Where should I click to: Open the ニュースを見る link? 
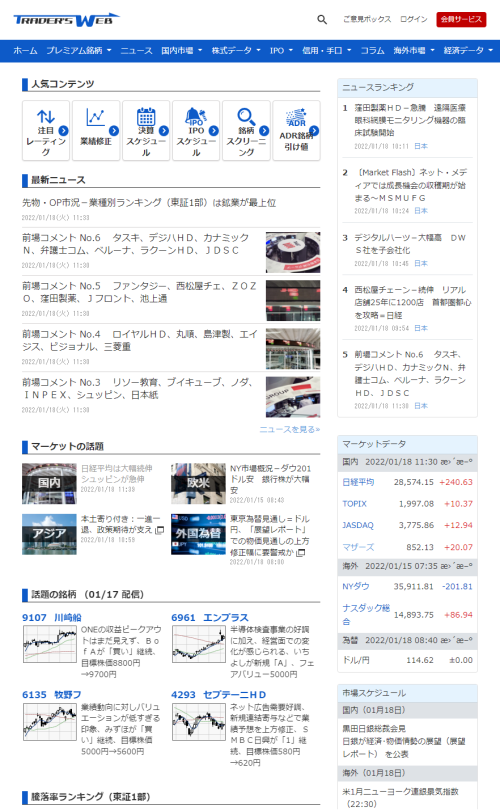[x=290, y=429]
